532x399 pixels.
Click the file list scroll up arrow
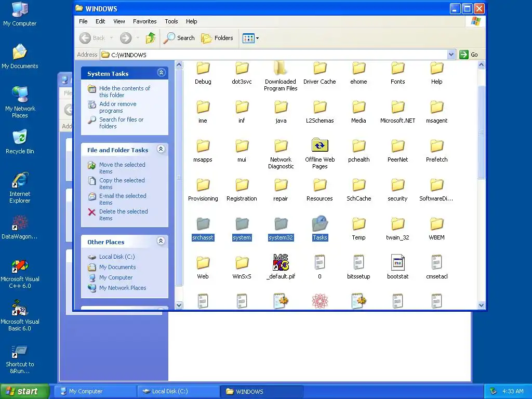coord(481,64)
